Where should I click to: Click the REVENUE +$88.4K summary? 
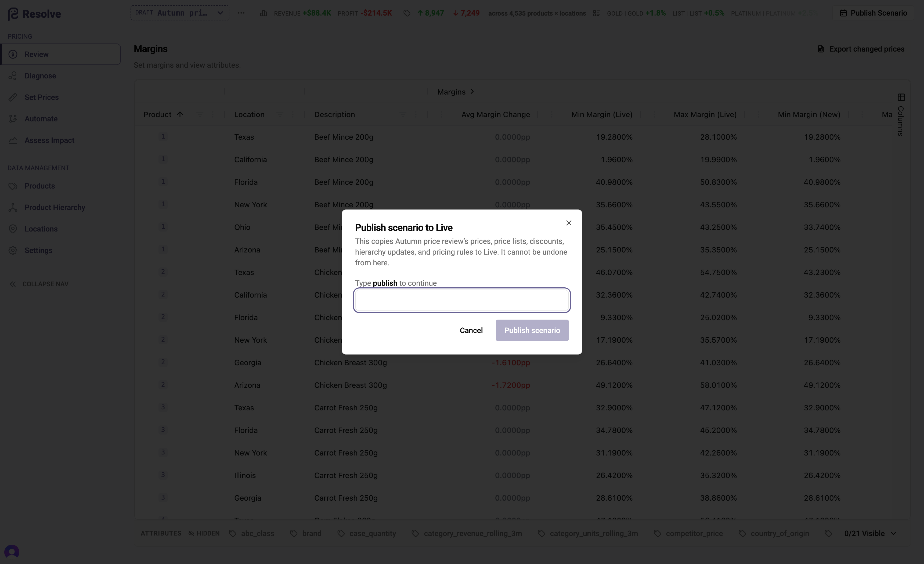(302, 13)
